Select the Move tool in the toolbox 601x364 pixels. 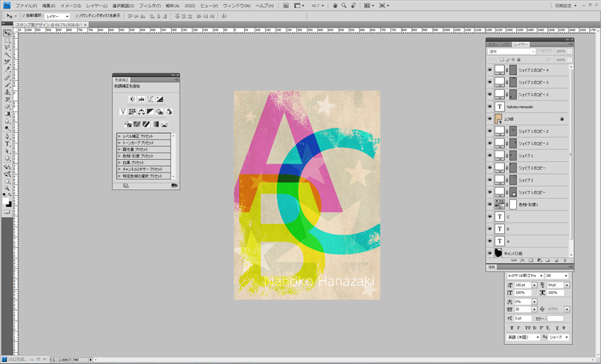click(7, 33)
